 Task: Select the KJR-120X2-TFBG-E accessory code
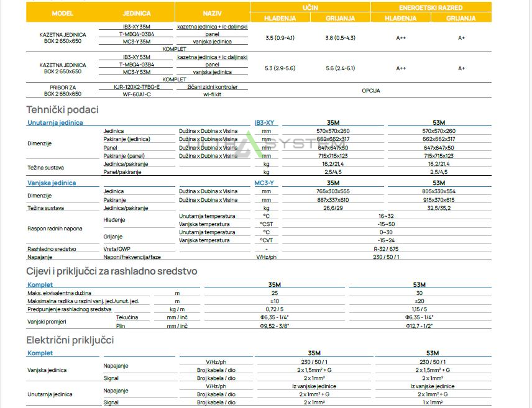137,87
